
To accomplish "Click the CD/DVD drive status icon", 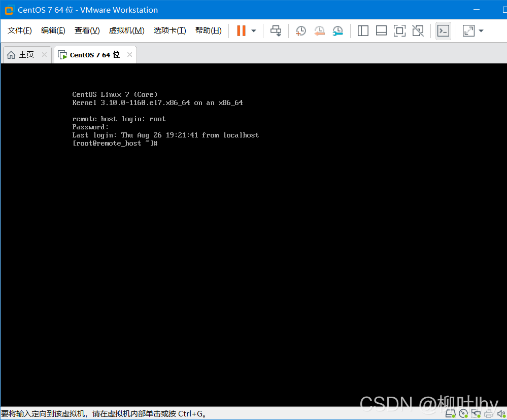I will [463, 413].
